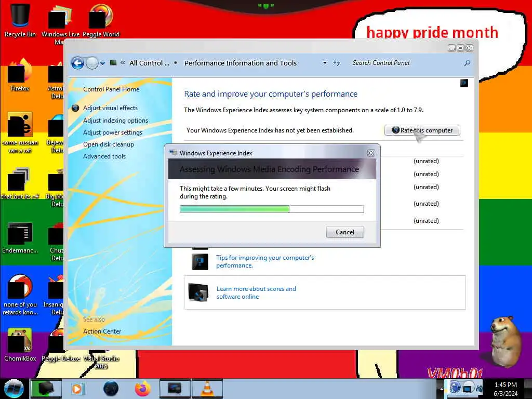The height and width of the screenshot is (399, 532).
Task: Open VLC media player taskbar button
Action: [x=207, y=389]
